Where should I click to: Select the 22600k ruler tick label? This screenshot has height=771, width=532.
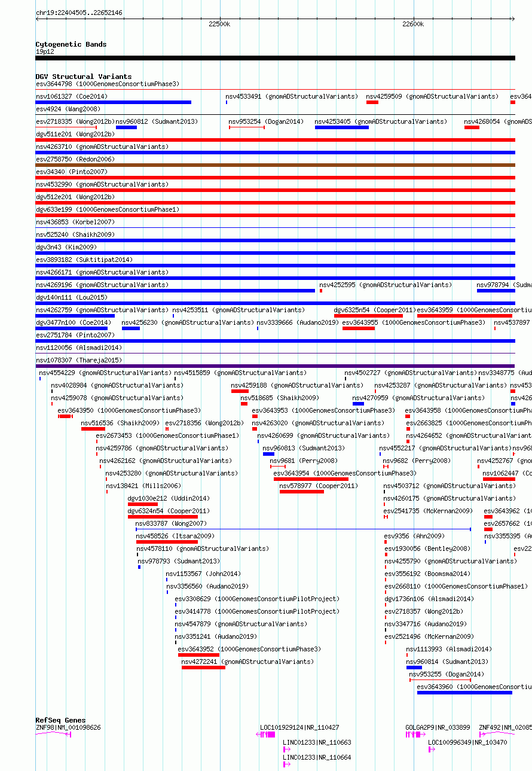(x=413, y=24)
